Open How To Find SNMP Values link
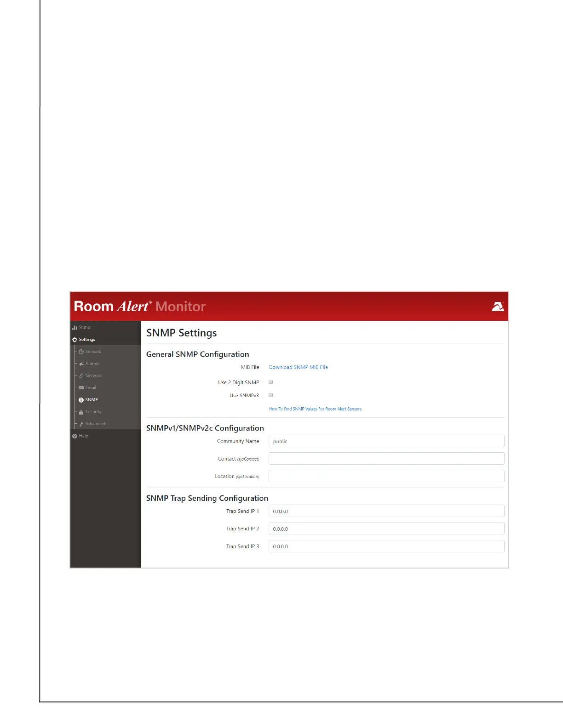 (315, 409)
